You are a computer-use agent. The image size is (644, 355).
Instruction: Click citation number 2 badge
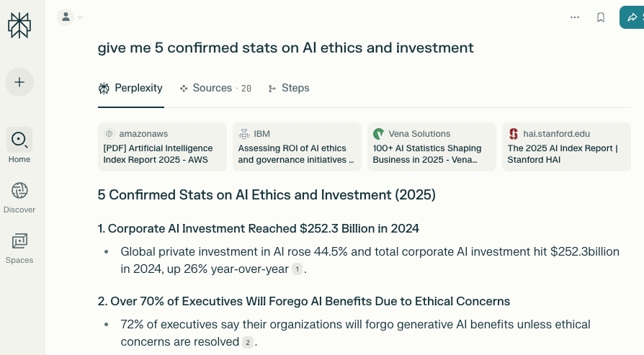click(x=248, y=342)
